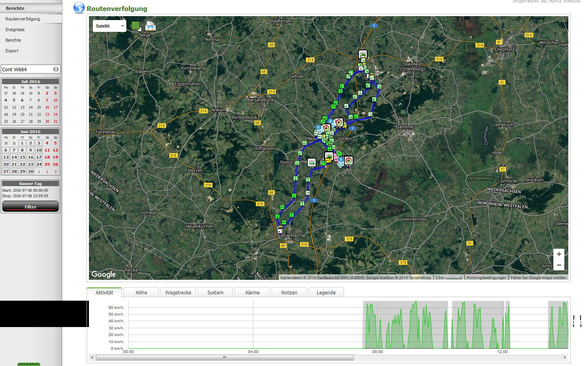The image size is (588, 366).
Task: Zoom in with the map plus button
Action: coord(559,254)
